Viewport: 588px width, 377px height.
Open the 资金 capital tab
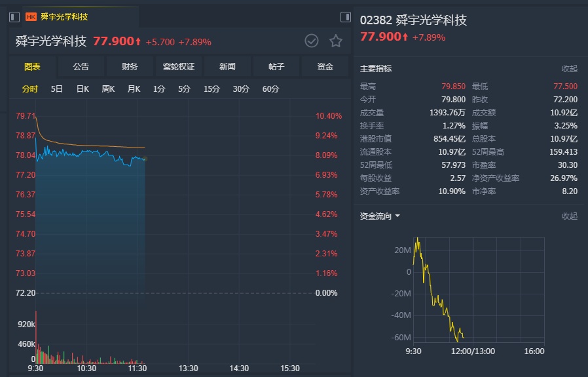click(x=325, y=67)
